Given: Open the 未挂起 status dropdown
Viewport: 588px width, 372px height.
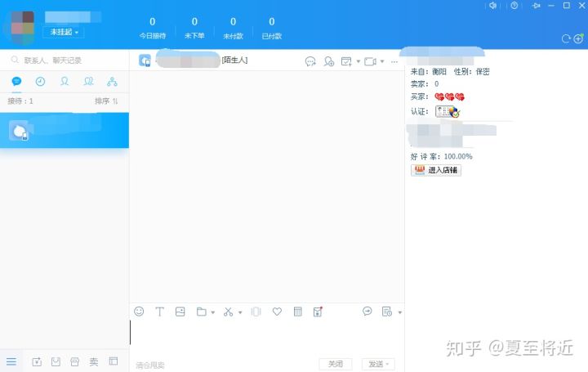Looking at the screenshot, I should pyautogui.click(x=64, y=32).
